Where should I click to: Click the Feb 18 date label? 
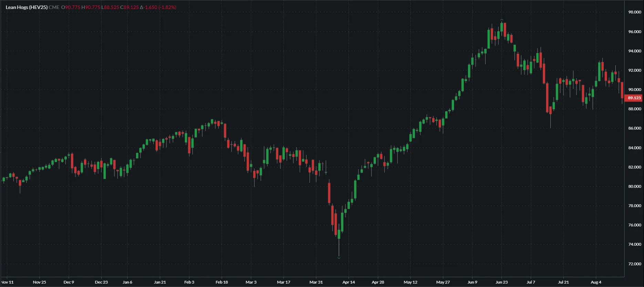(221, 282)
